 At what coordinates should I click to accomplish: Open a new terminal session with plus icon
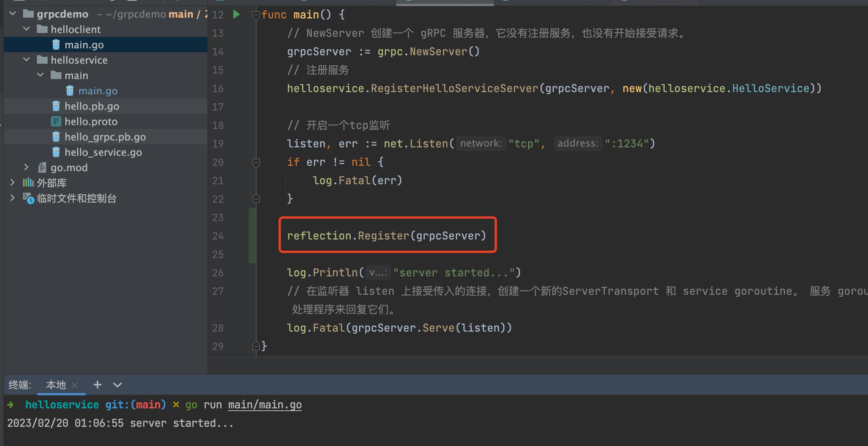pos(97,385)
